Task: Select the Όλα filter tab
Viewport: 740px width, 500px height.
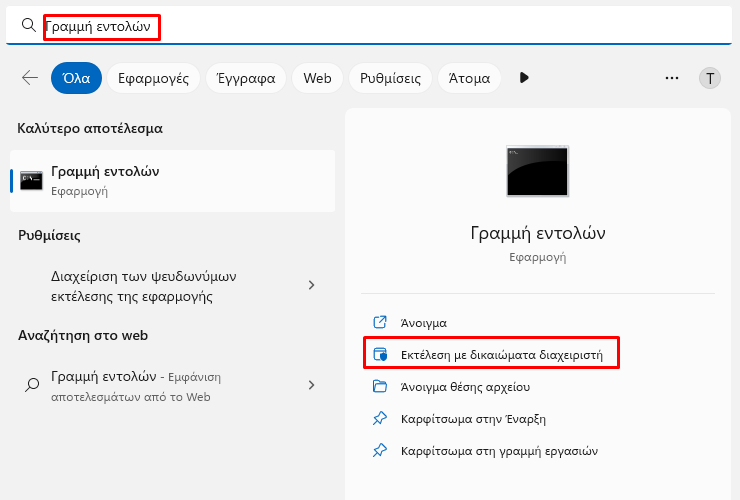Action: pyautogui.click(x=76, y=78)
